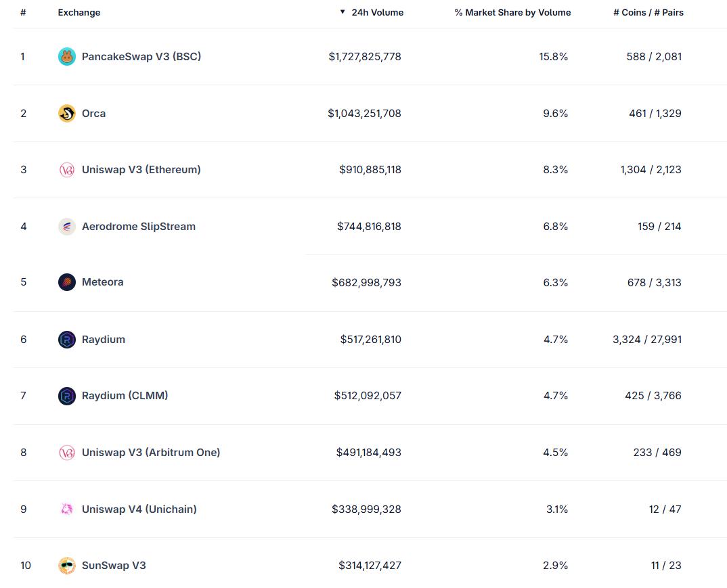
Task: Sort by % Market Share by Volume
Action: pos(512,12)
